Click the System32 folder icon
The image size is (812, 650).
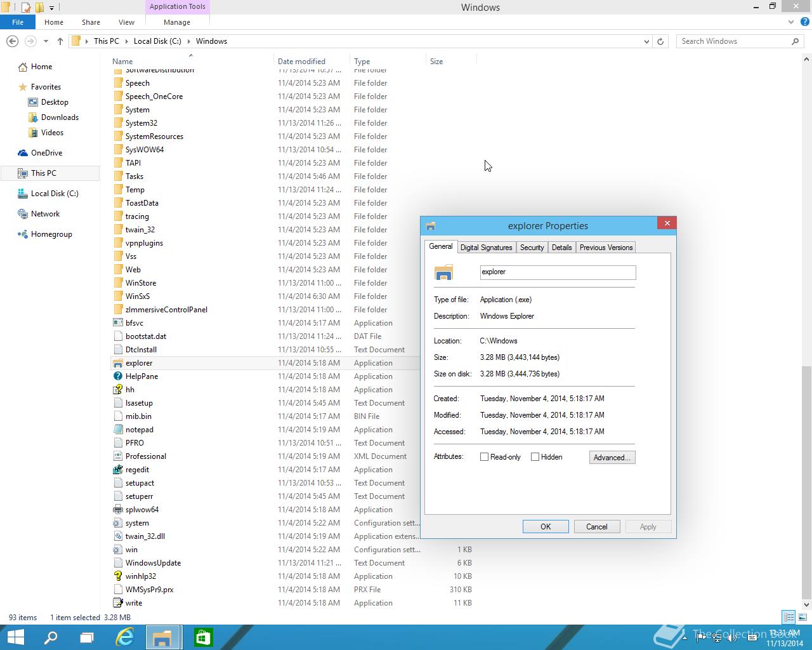tap(117, 123)
